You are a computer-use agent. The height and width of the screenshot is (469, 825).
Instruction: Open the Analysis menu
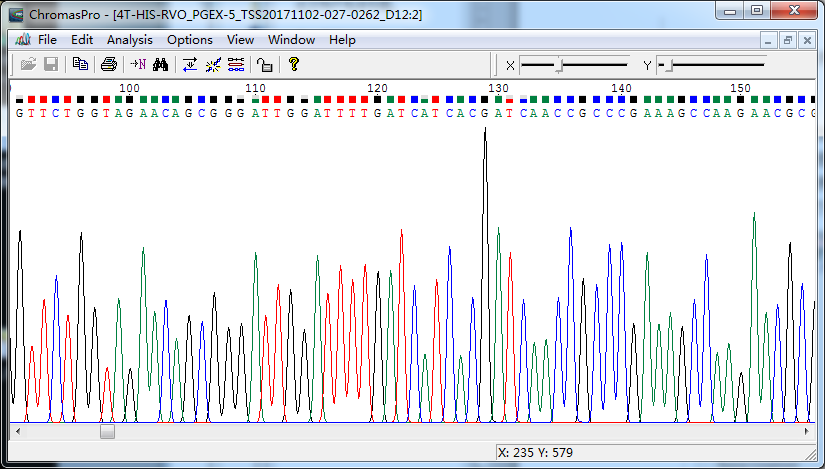click(129, 40)
